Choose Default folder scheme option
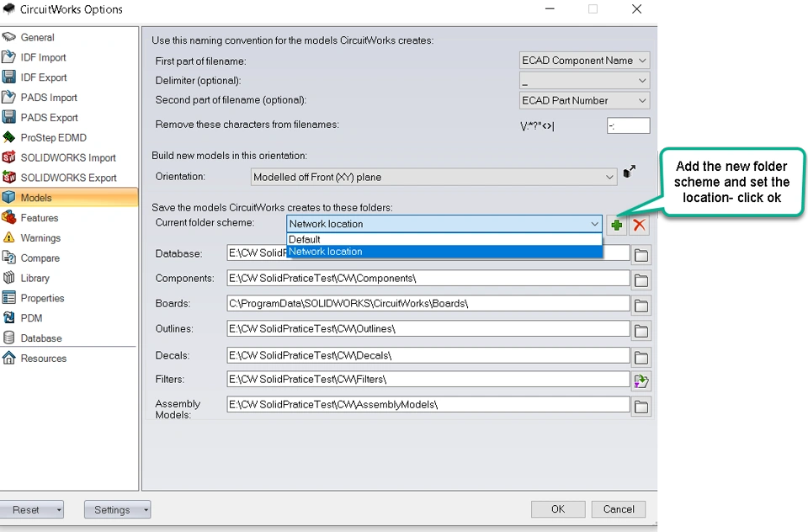This screenshot has width=808, height=532. click(x=444, y=239)
